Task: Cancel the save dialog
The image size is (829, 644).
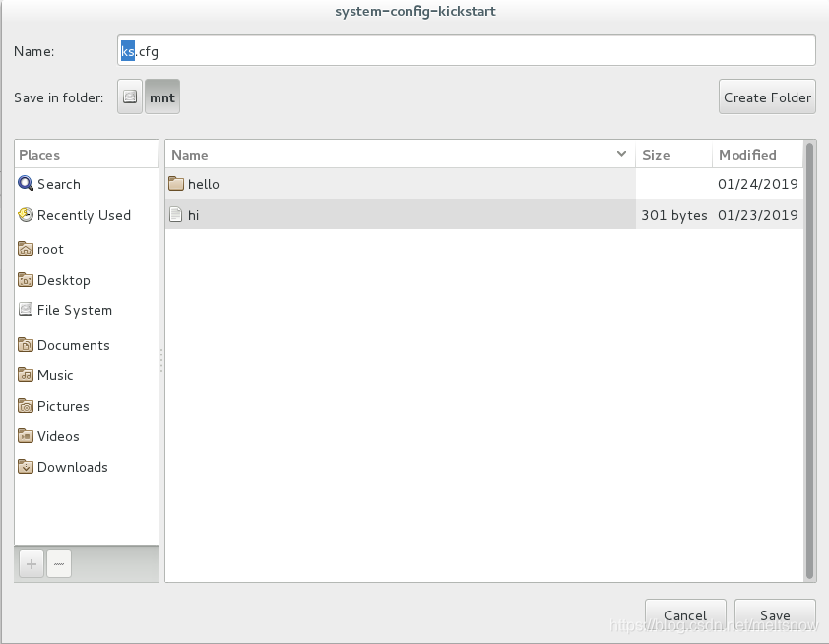Action: point(685,615)
